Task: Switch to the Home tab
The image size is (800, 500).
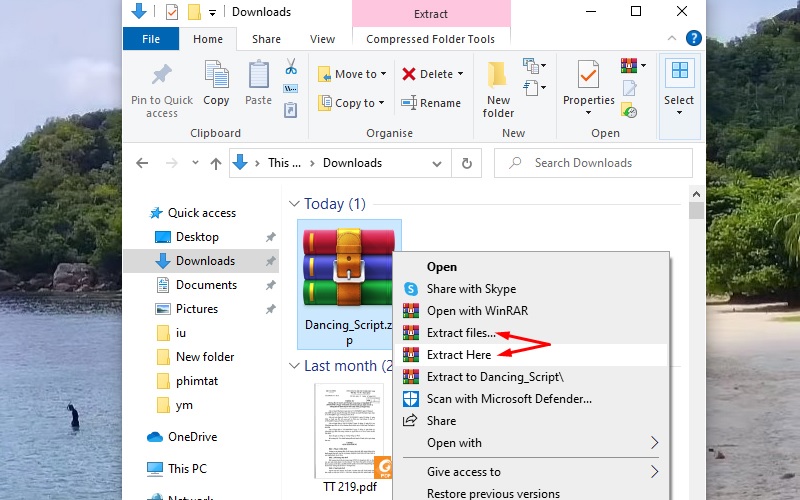Action: pyautogui.click(x=208, y=39)
